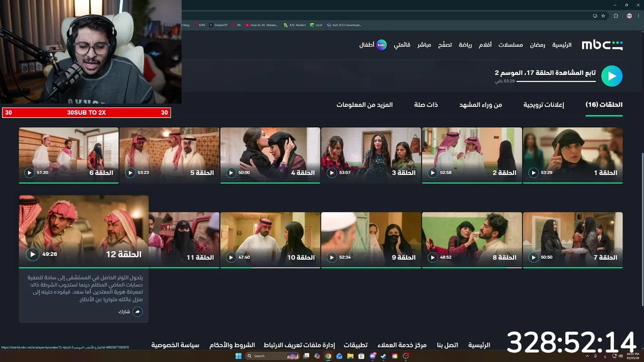Open the MBC Shahid logo home link
Image resolution: width=644 pixels, height=362 pixels.
pos(602,45)
